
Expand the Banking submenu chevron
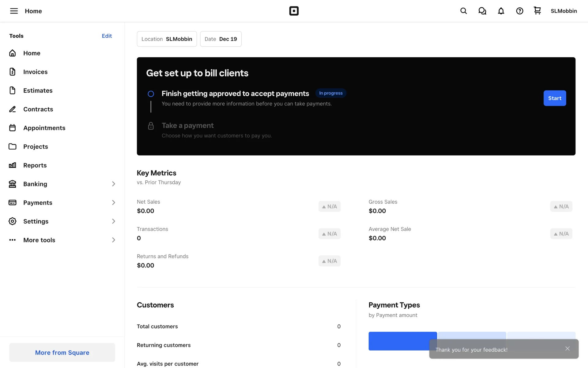(x=113, y=184)
